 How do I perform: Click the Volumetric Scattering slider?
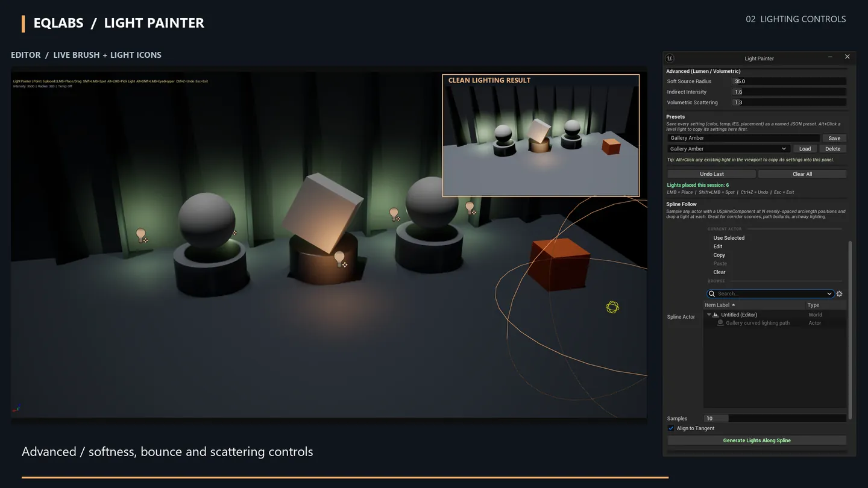pyautogui.click(x=789, y=102)
